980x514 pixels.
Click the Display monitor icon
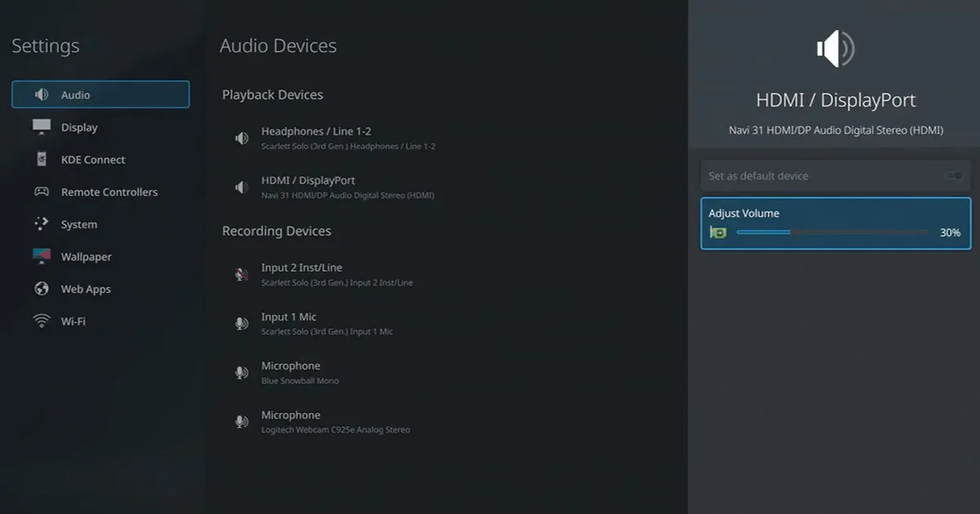click(42, 126)
